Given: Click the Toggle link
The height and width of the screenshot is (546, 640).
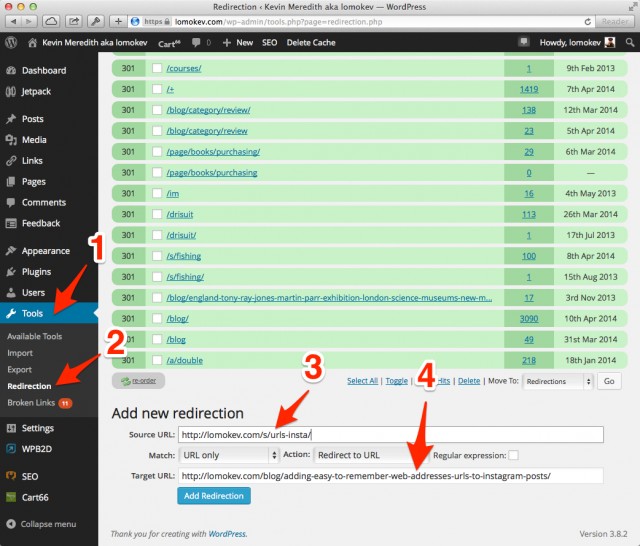Looking at the screenshot, I should coord(397,381).
